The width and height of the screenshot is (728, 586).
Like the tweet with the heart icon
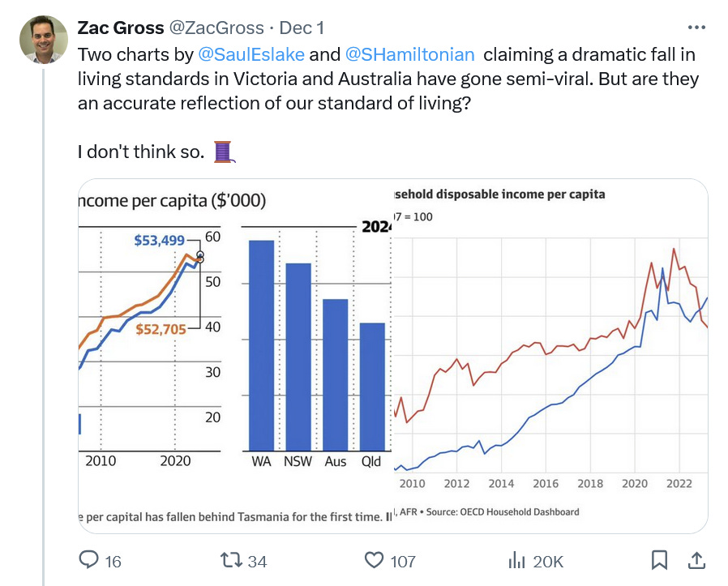tap(374, 560)
